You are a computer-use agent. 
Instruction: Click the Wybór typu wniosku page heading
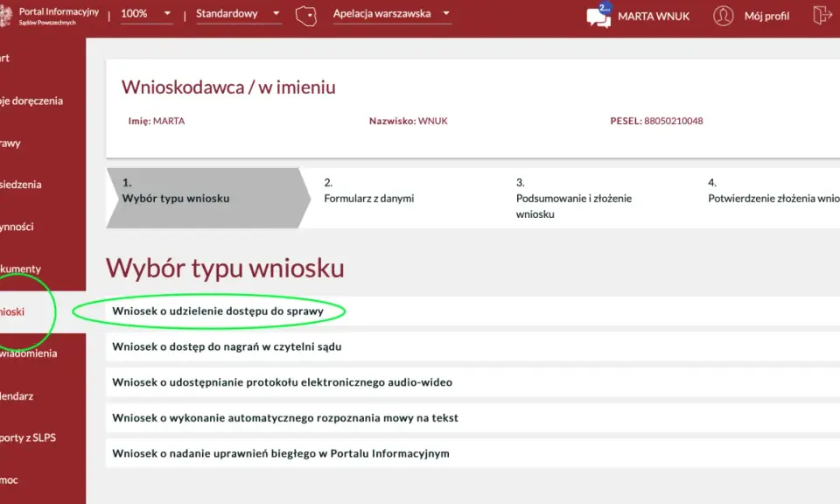pos(225,269)
